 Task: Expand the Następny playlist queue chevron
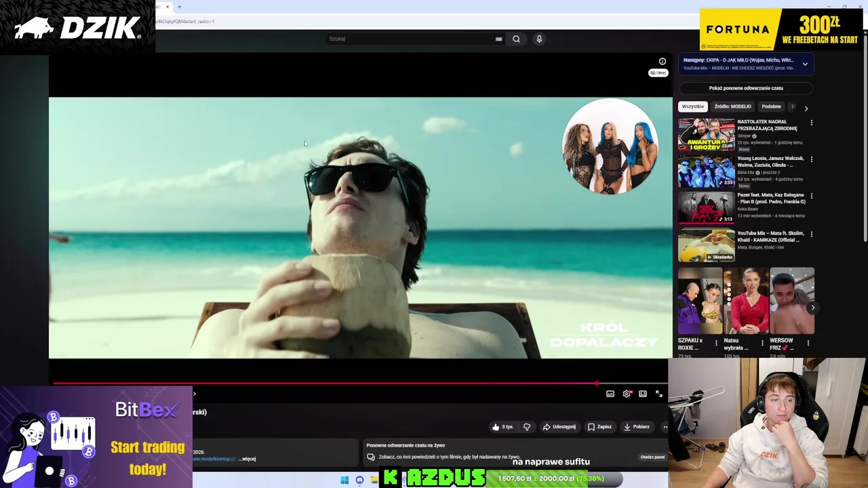pos(805,64)
